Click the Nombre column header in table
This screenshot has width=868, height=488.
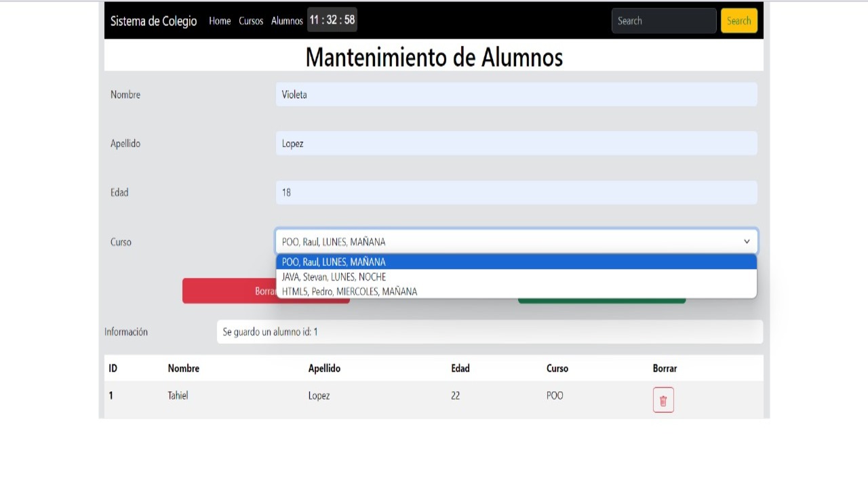click(x=184, y=368)
